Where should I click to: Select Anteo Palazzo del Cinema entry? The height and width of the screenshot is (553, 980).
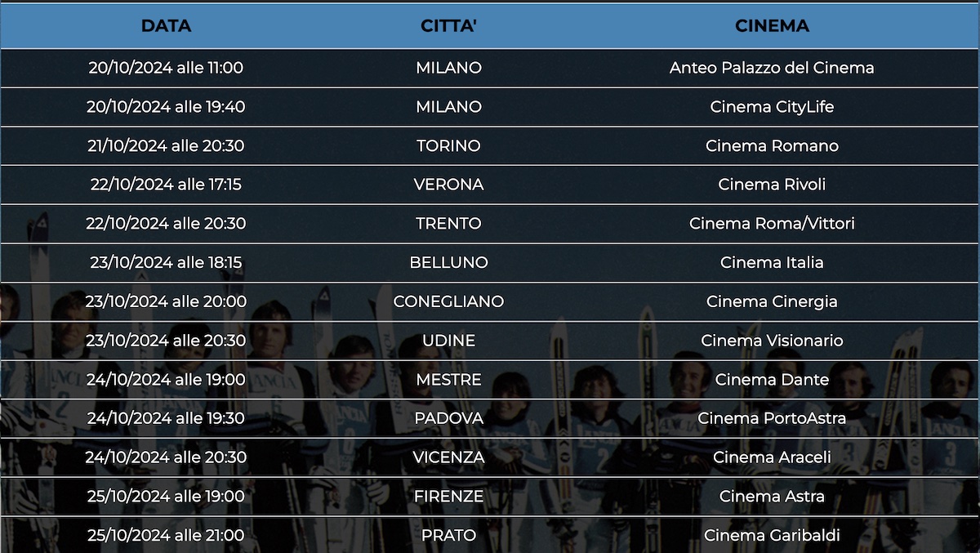point(772,68)
